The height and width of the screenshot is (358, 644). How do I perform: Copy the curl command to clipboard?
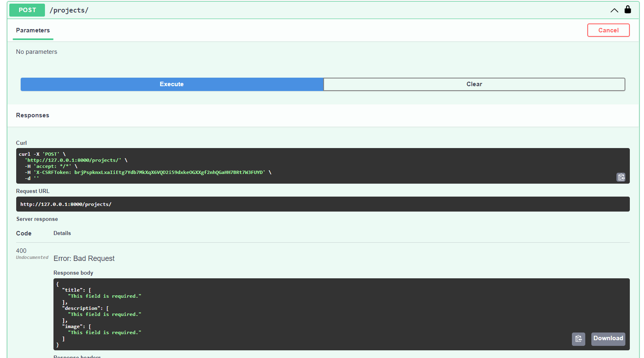(x=621, y=177)
